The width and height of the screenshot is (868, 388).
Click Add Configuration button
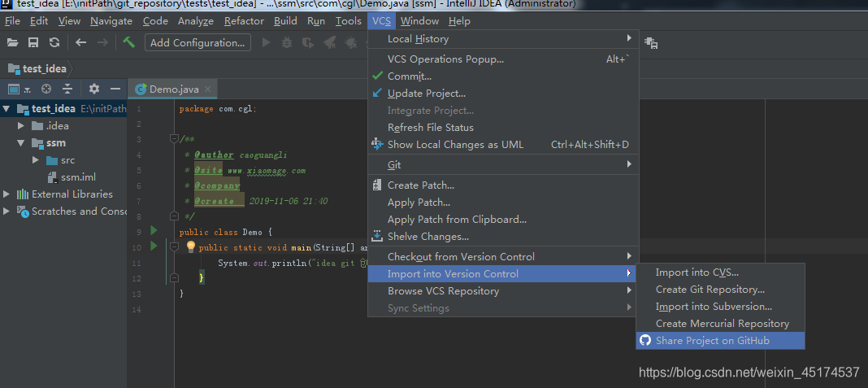pos(197,42)
